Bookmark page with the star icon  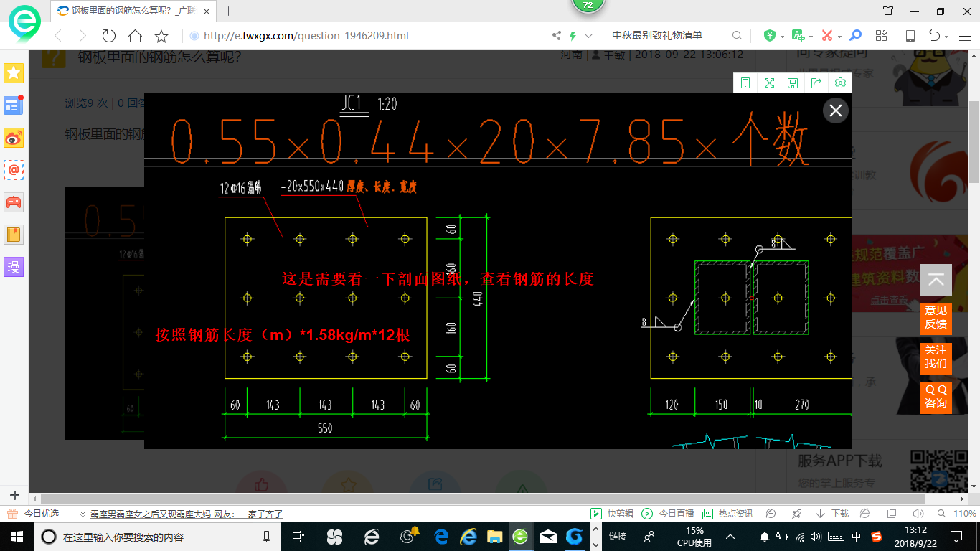161,36
